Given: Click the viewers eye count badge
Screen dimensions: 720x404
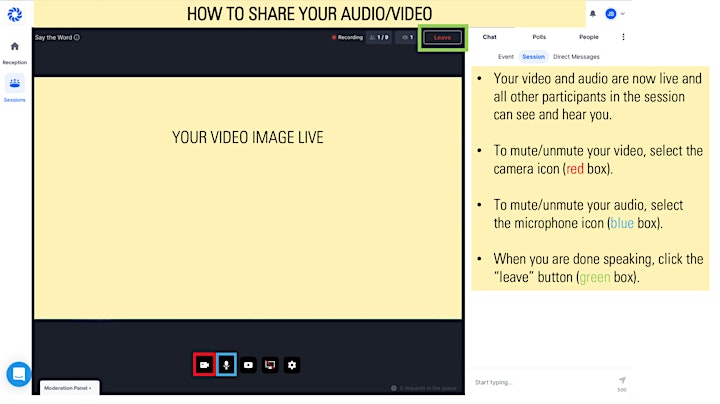Looking at the screenshot, I should (x=407, y=38).
